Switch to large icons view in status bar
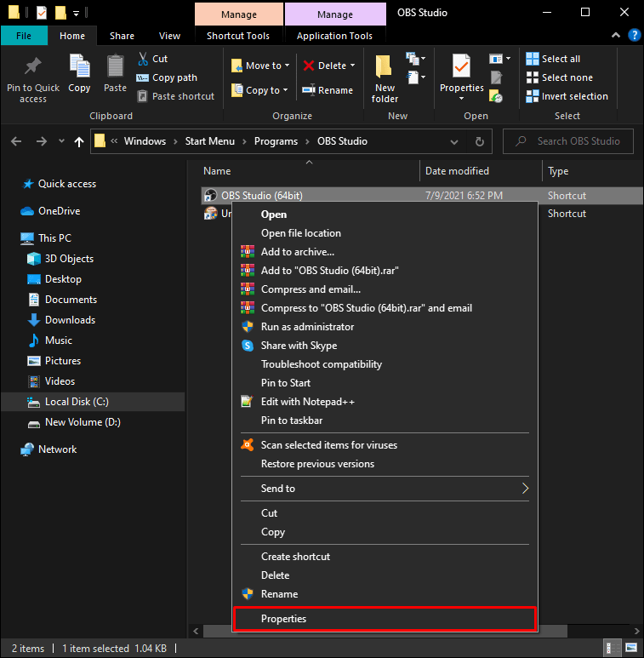This screenshot has height=658, width=644. tap(631, 648)
